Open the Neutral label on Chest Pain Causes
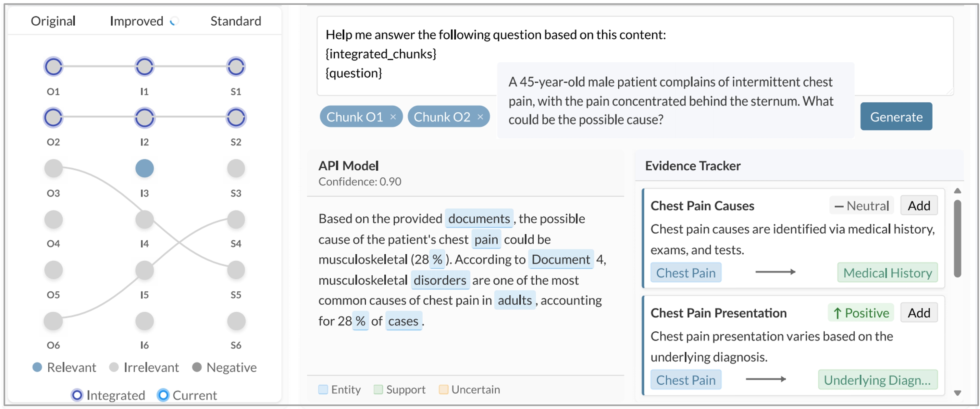Viewport: 980px width, 409px height. click(x=861, y=206)
